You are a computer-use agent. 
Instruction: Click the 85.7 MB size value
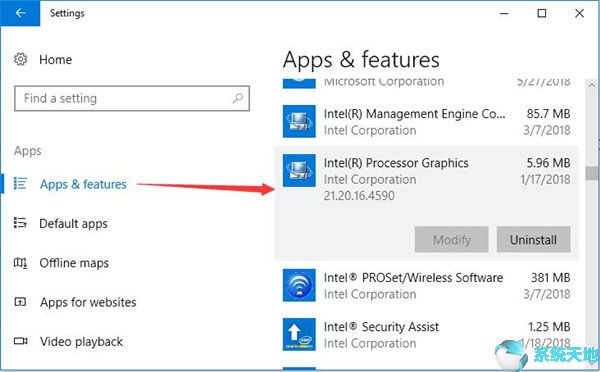pyautogui.click(x=548, y=114)
